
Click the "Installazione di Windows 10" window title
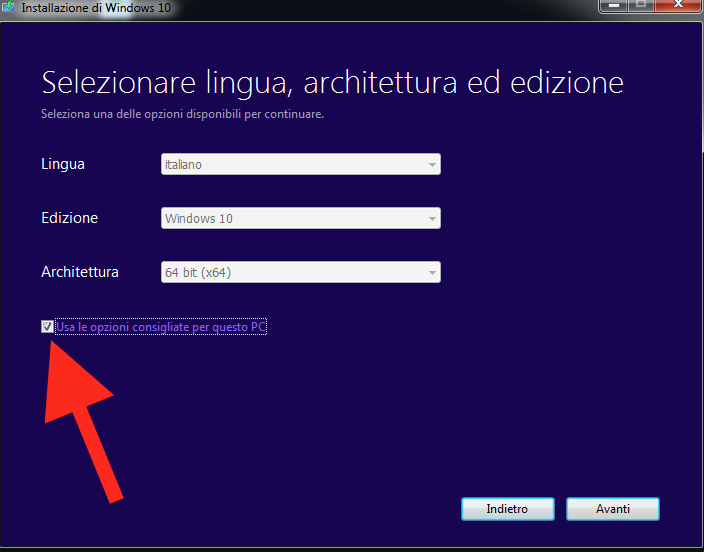(x=96, y=8)
